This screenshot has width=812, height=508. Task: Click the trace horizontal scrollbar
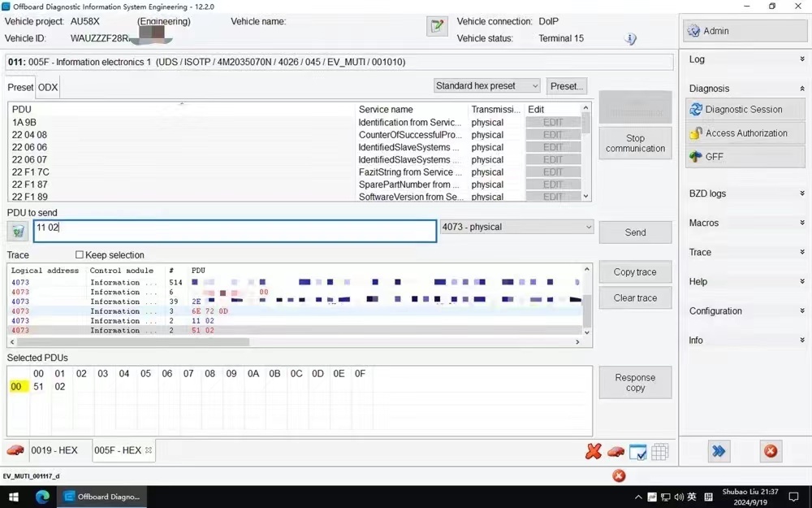click(x=296, y=342)
